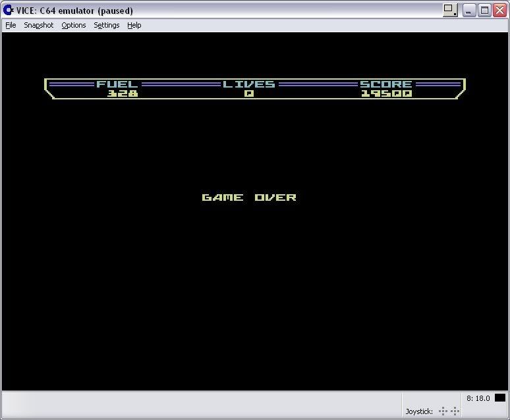
Task: Click the extra titlebar button left of minimize
Action: pos(450,10)
